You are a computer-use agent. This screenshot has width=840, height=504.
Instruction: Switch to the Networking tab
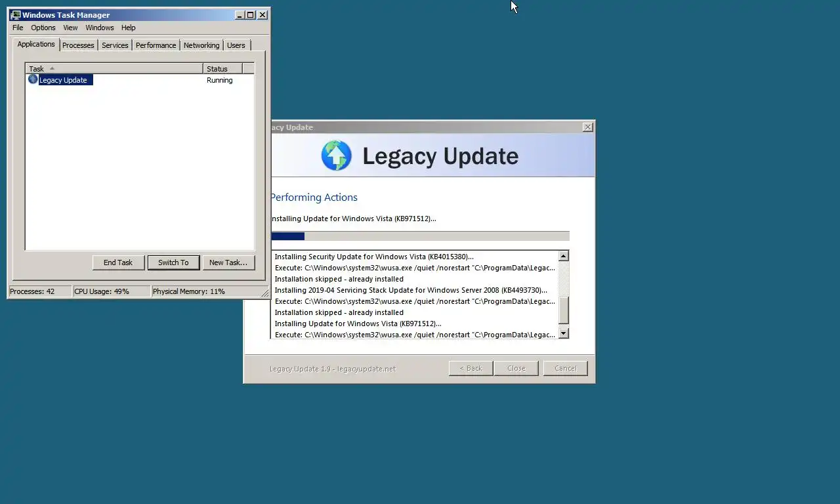[201, 45]
